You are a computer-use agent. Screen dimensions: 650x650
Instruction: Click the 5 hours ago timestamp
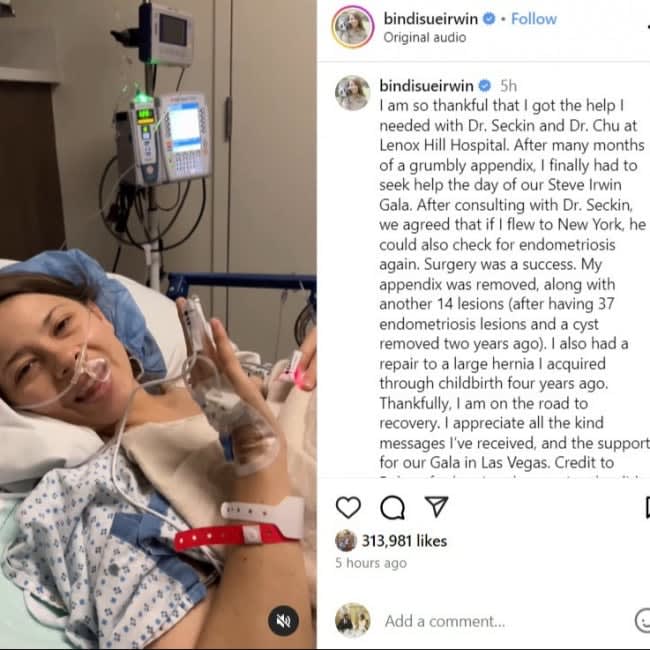(371, 563)
